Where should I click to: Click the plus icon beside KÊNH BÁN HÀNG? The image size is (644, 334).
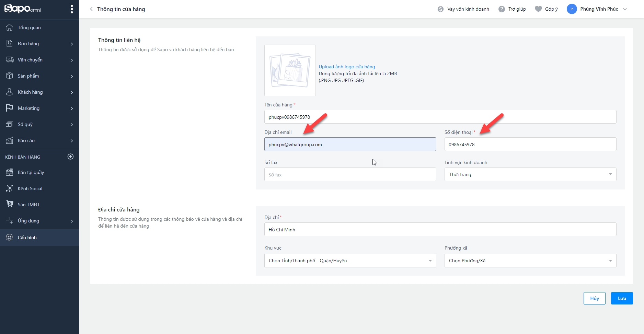[x=71, y=157]
